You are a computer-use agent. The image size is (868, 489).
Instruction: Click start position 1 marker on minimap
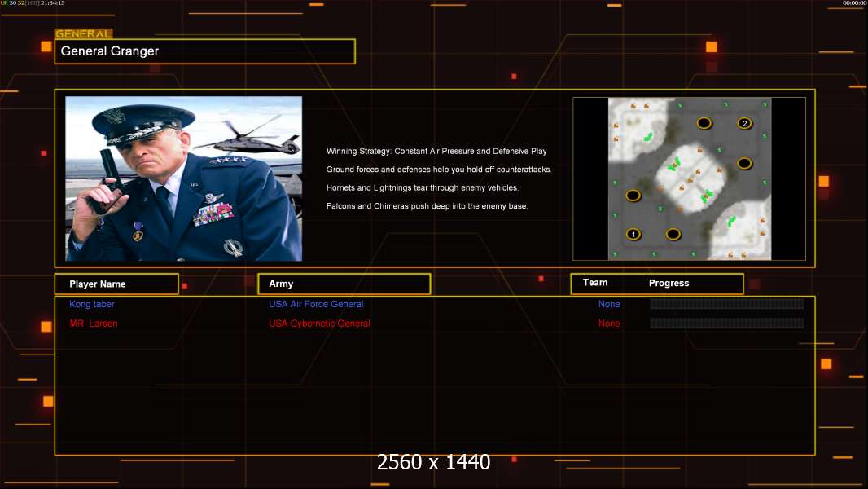pyautogui.click(x=633, y=235)
